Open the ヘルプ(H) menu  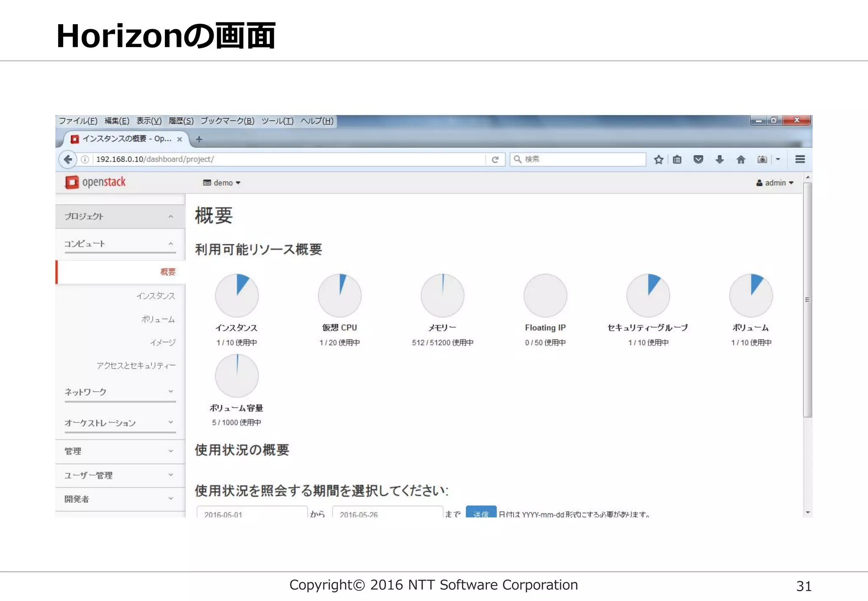click(x=317, y=121)
